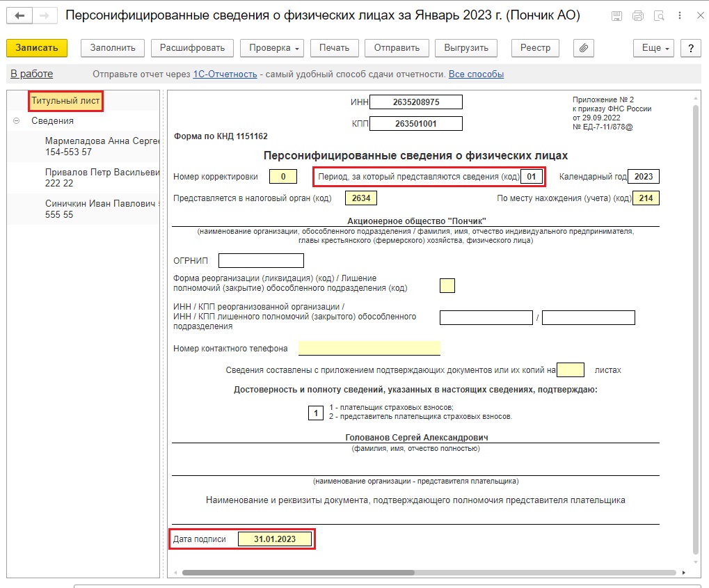Image resolution: width=709 pixels, height=588 pixels.
Task: Click the Календарный год field 2023
Action: [x=644, y=177]
